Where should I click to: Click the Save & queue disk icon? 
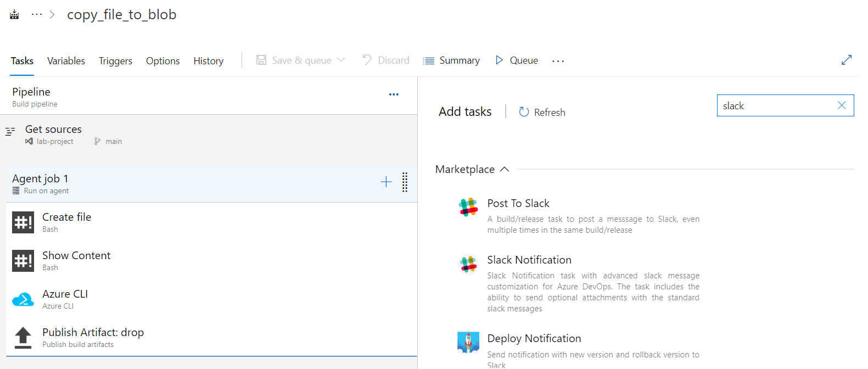tap(261, 60)
